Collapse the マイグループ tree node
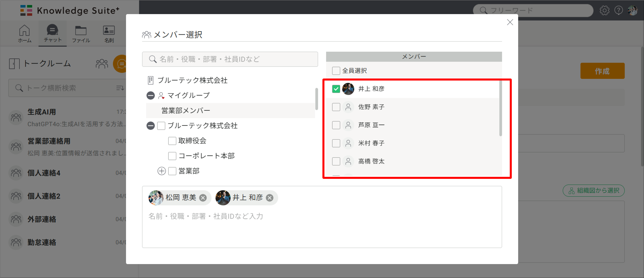 coord(150,95)
